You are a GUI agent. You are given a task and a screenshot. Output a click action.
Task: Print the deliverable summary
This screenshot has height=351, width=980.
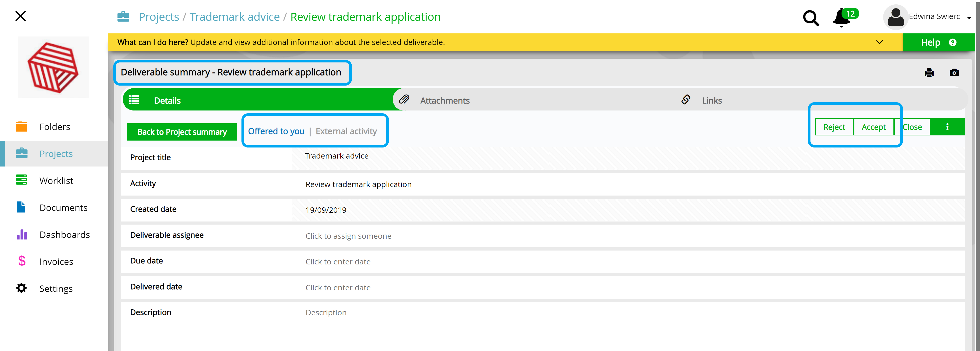(929, 72)
